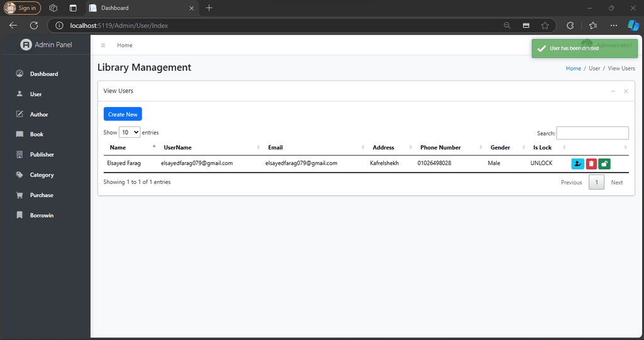Click the address bar URL
Viewport: 644px width, 340px height.
119,25
